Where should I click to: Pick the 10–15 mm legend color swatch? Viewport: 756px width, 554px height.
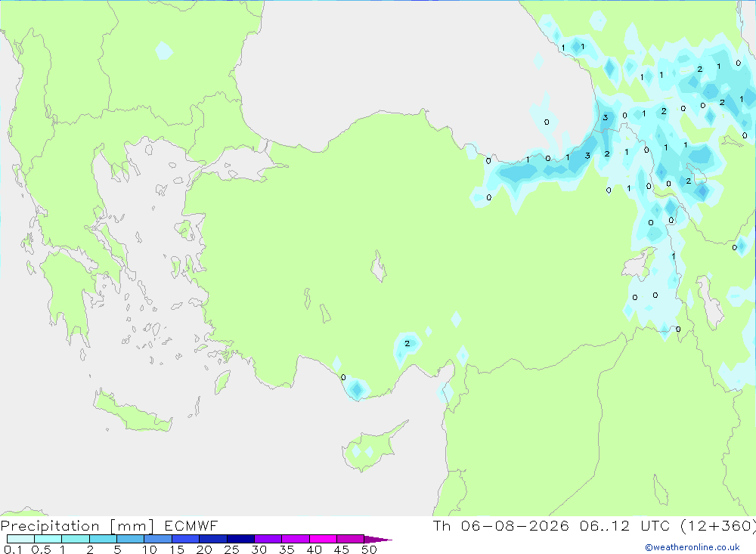[158, 539]
